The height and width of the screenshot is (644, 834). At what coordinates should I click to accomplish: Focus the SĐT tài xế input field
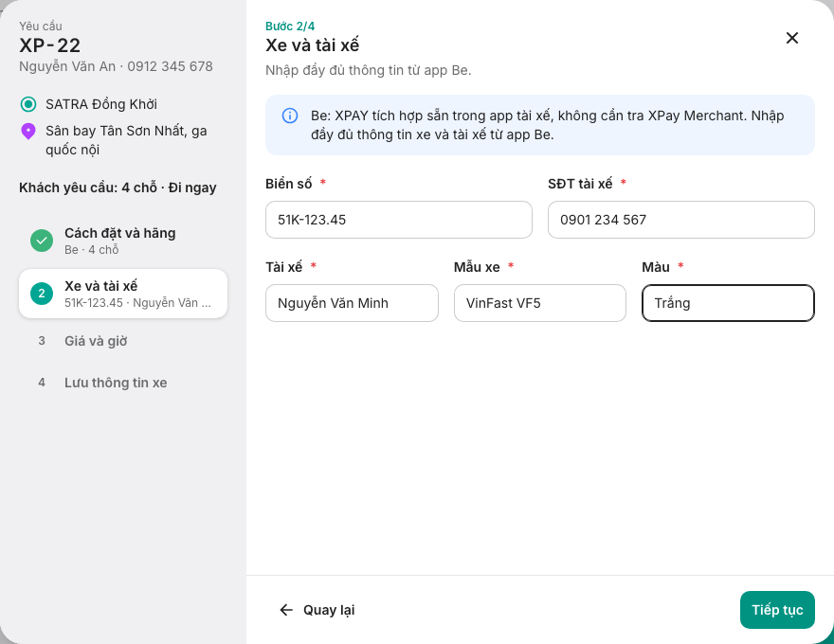681,220
